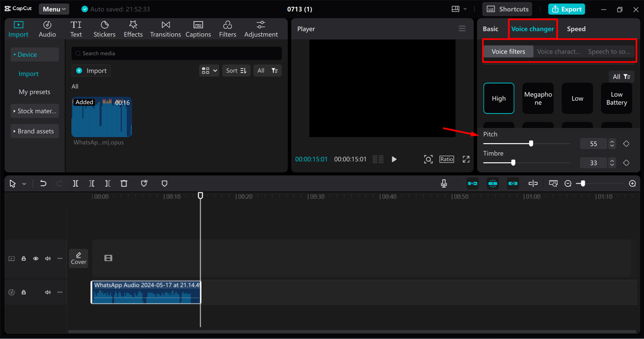Expand Stock materials section
Image resolution: width=644 pixels, height=339 pixels.
[x=35, y=111]
